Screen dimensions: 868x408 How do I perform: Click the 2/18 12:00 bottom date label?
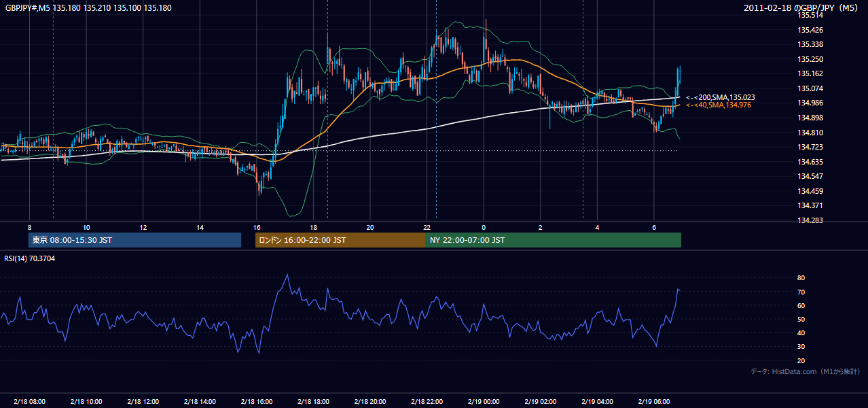click(x=143, y=402)
